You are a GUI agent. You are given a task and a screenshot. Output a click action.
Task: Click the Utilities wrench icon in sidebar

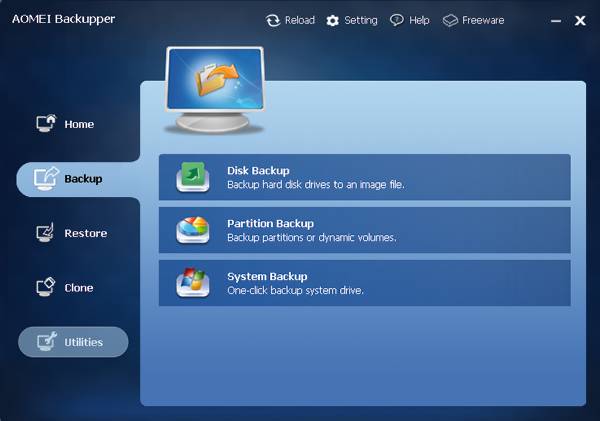[x=47, y=341]
